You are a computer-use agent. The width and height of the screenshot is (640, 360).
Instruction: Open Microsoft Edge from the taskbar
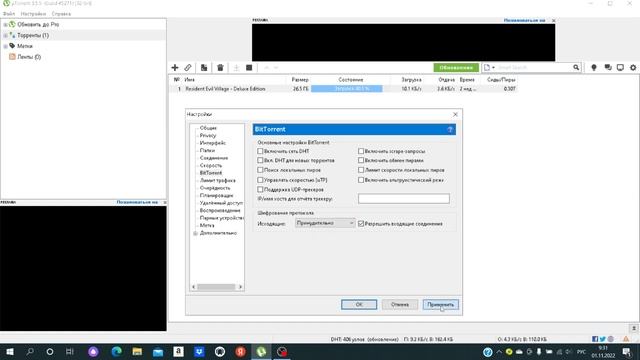(x=116, y=351)
